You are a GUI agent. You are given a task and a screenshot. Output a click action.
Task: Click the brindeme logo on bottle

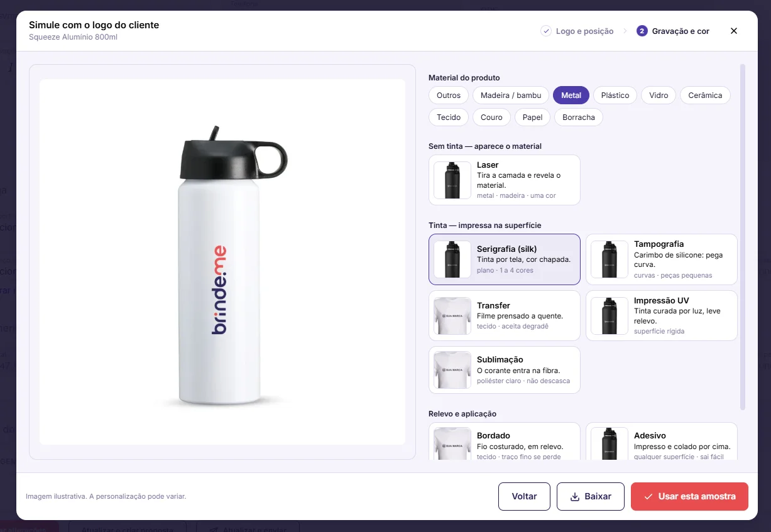[219, 290]
